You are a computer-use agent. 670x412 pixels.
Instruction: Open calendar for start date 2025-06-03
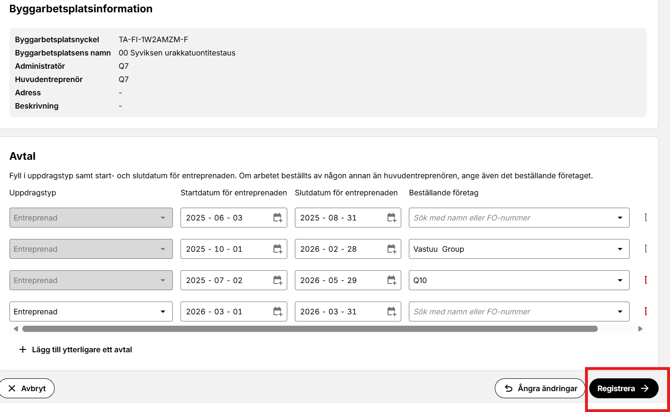[277, 218]
